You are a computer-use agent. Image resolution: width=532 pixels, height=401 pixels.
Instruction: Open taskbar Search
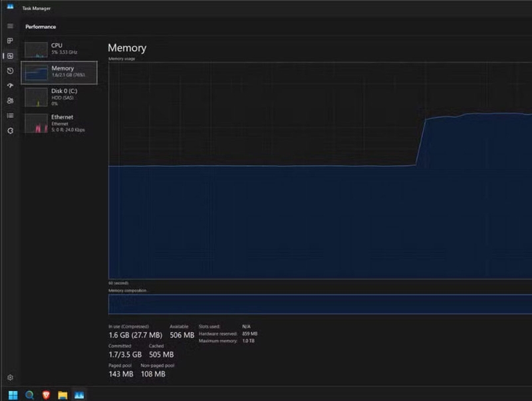(x=29, y=395)
